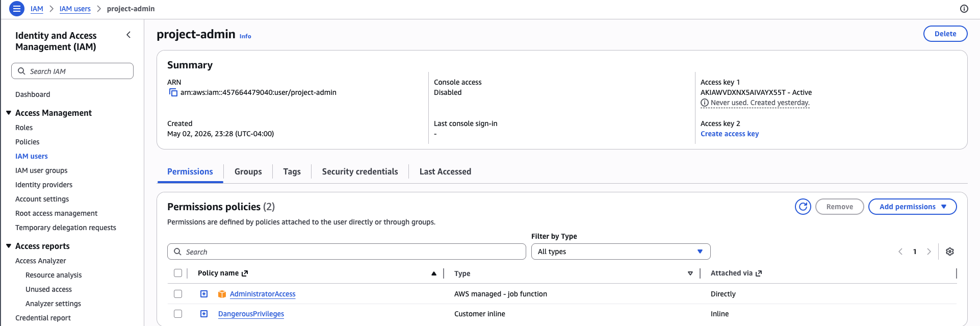
Task: Open Temporary delegation requests in sidebar
Action: tap(66, 228)
